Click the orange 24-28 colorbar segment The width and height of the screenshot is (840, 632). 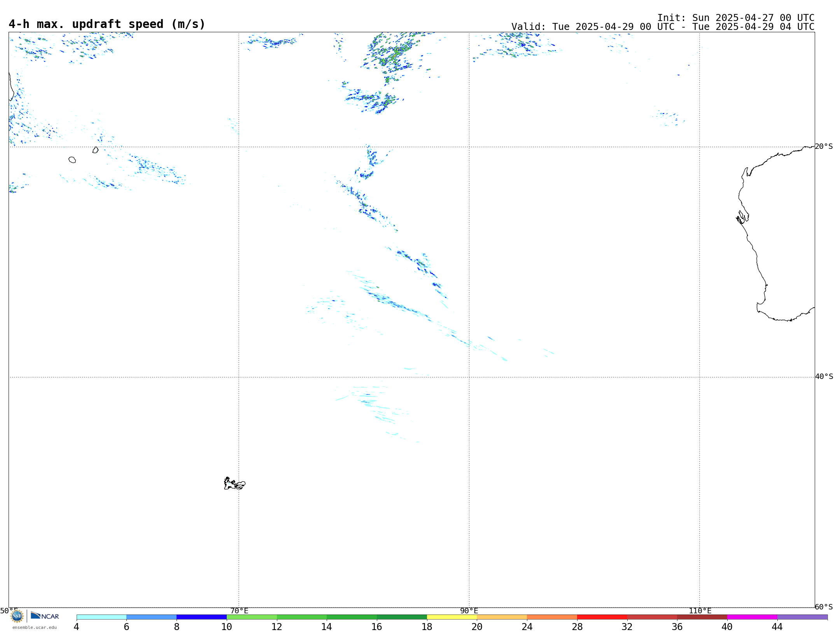coord(552,617)
